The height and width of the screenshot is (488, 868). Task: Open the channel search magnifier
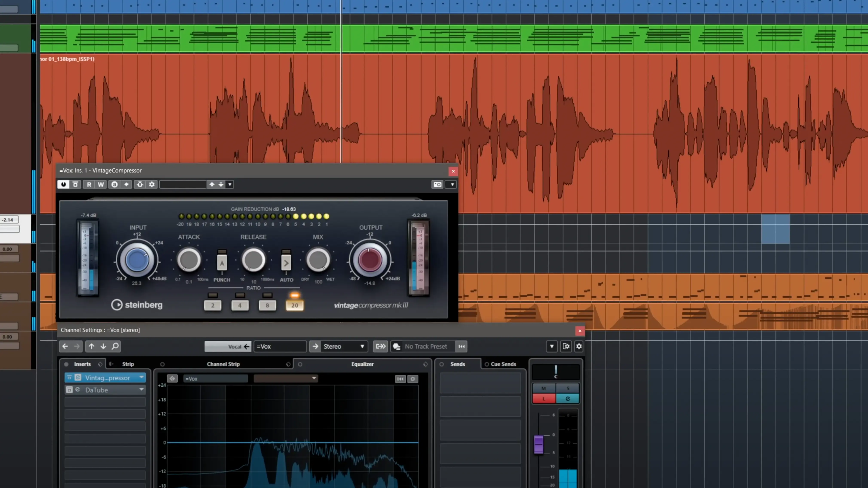tap(115, 346)
